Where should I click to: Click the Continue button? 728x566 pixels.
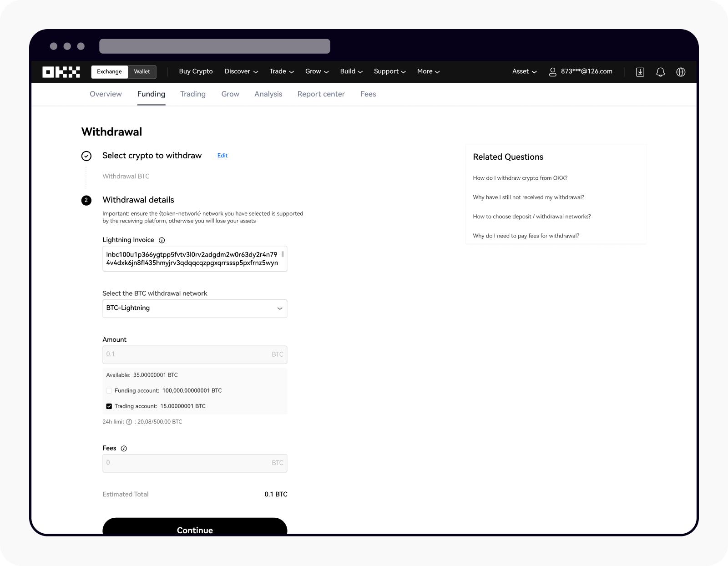click(195, 527)
